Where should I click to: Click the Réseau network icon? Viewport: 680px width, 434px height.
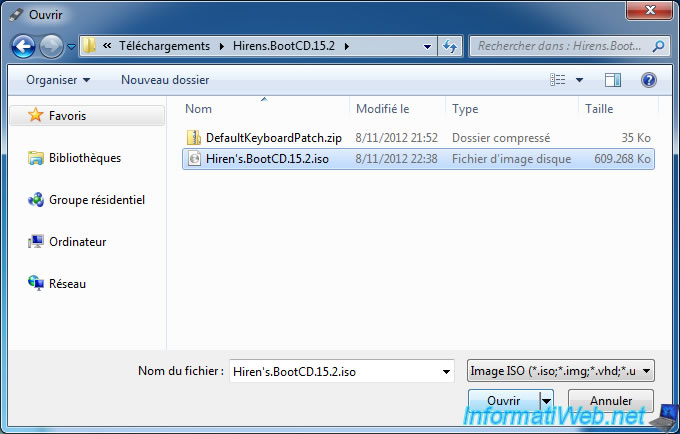tap(36, 283)
